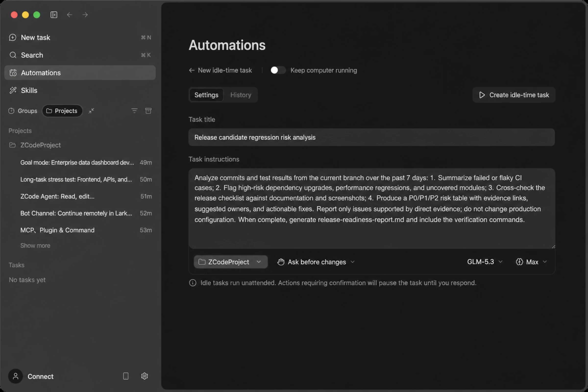
Task: Open the Max reasoning effort dropdown
Action: pyautogui.click(x=531, y=262)
